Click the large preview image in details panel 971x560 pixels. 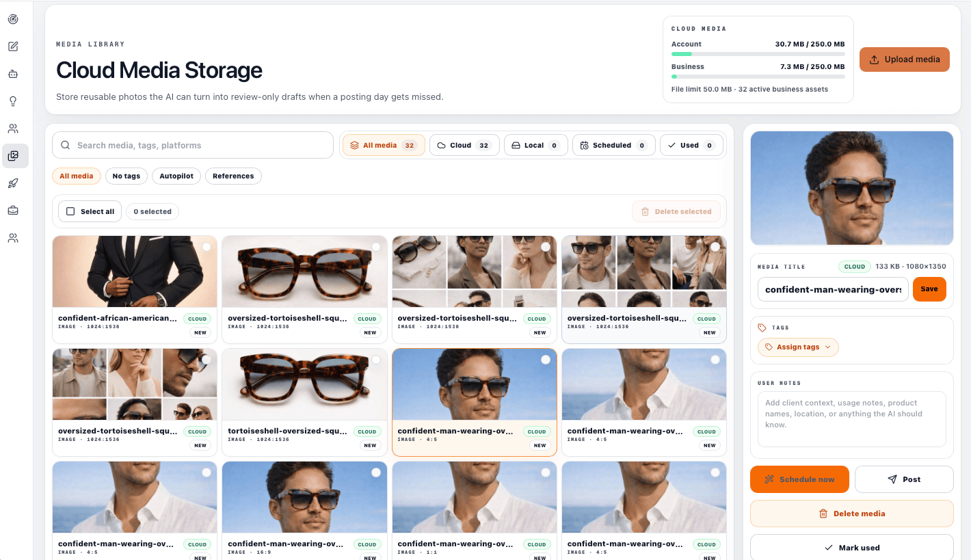(x=852, y=188)
